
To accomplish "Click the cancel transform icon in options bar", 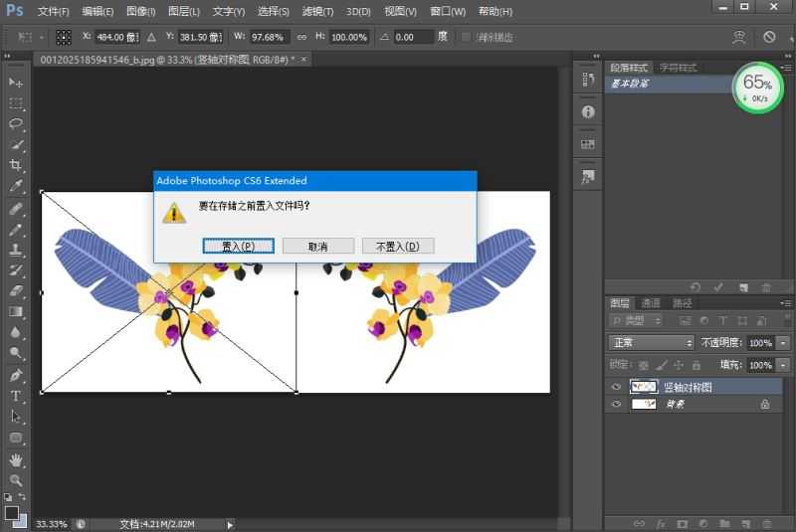I will pos(769,37).
